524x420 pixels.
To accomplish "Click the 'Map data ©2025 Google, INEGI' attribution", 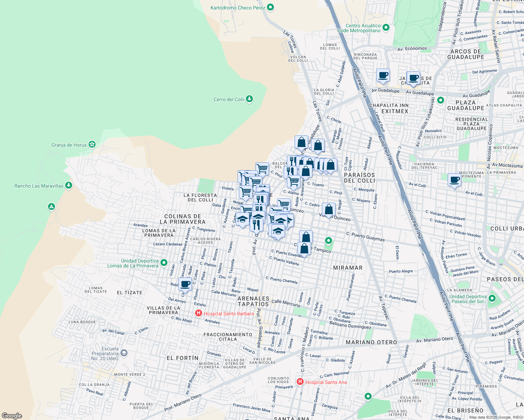I will (496, 417).
